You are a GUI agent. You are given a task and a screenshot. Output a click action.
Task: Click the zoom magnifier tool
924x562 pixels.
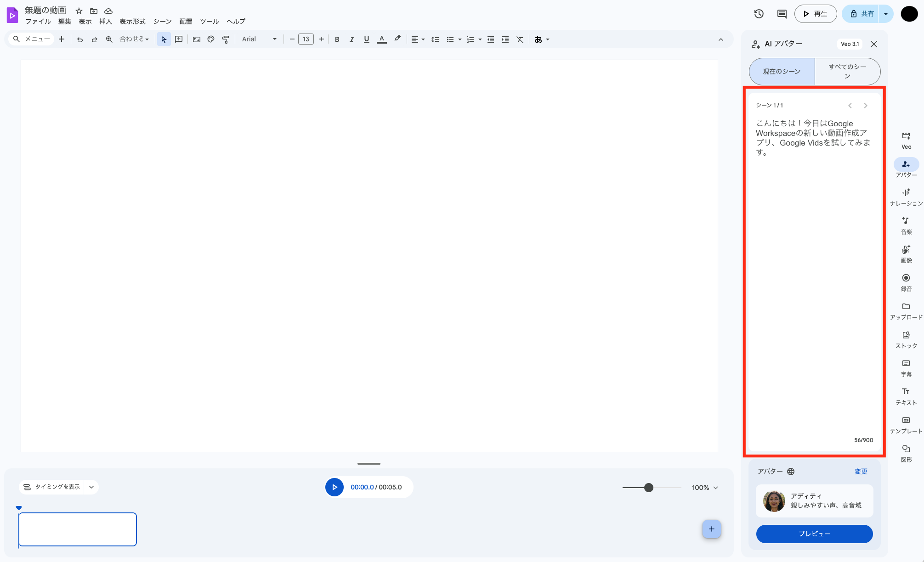(109, 39)
